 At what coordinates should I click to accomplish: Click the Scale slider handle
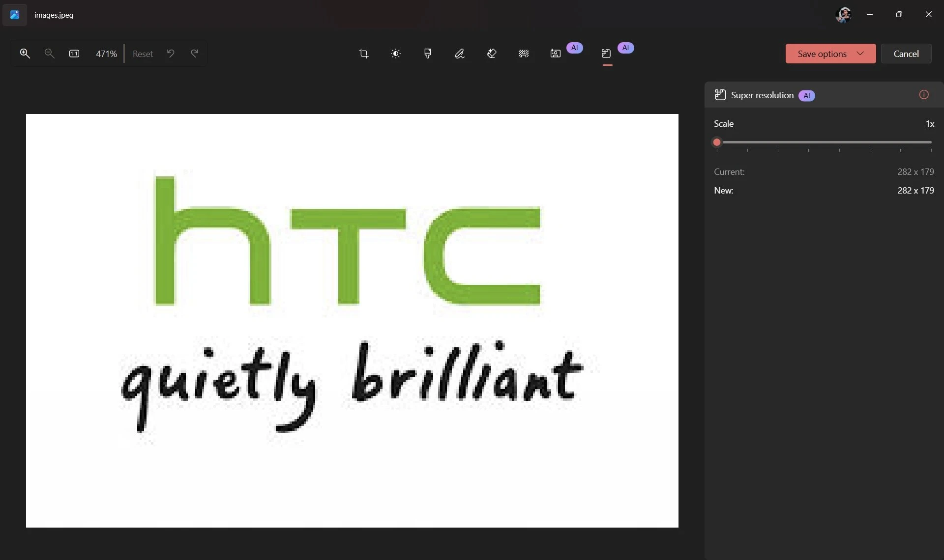[717, 142]
